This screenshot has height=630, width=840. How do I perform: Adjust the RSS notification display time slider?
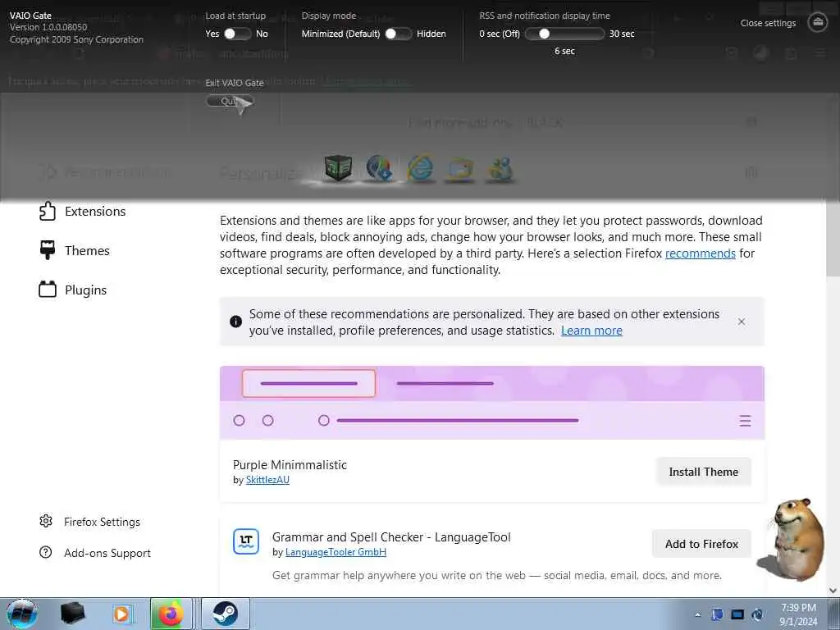pyautogui.click(x=564, y=34)
